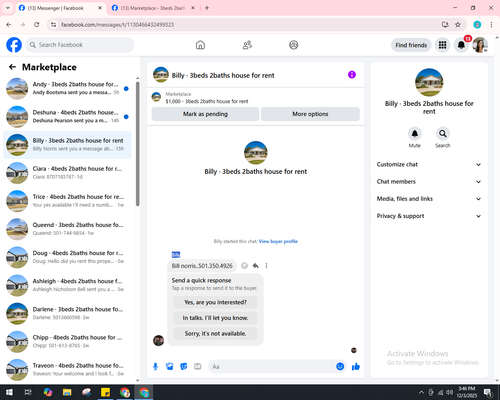The height and width of the screenshot is (400, 500).
Task: Open Task View on taskbar
Action: (28, 392)
